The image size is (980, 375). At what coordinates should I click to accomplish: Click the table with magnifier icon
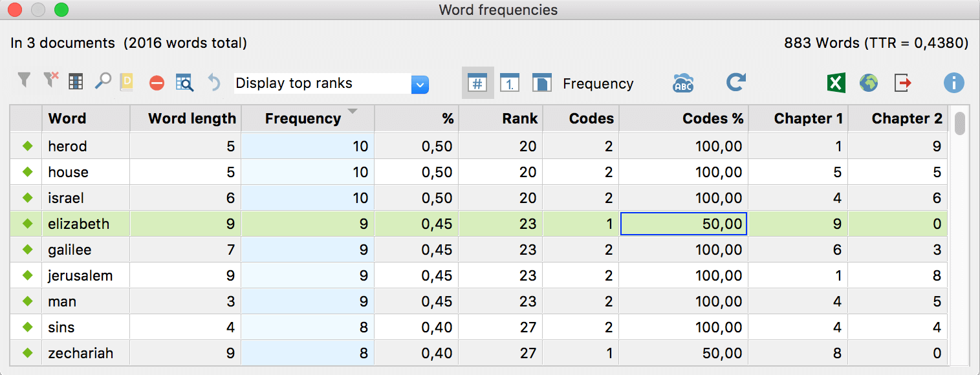(x=184, y=82)
